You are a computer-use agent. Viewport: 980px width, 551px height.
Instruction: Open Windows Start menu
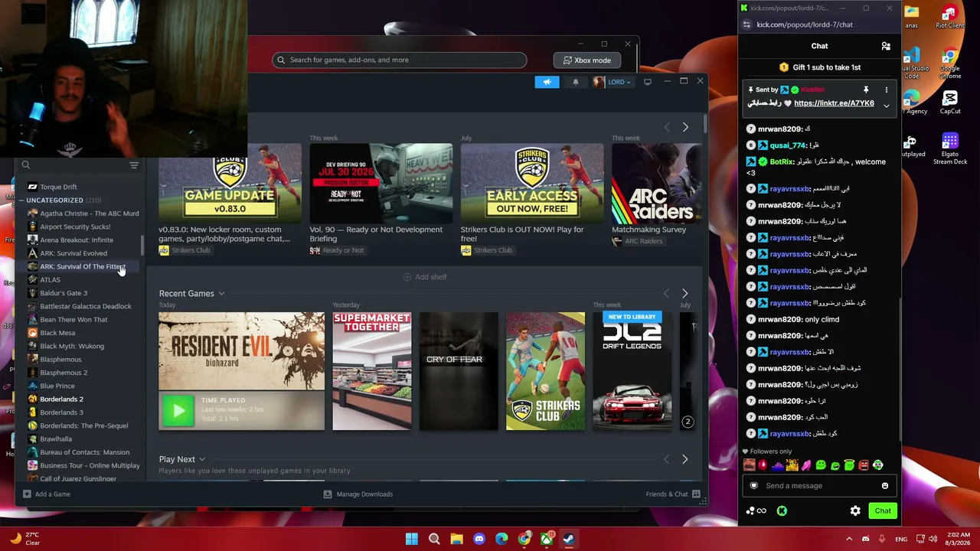click(412, 539)
